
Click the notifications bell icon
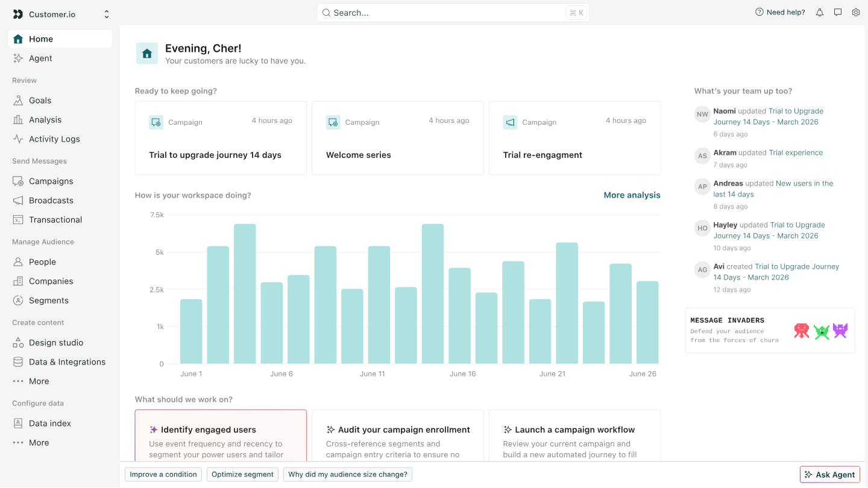[820, 13]
